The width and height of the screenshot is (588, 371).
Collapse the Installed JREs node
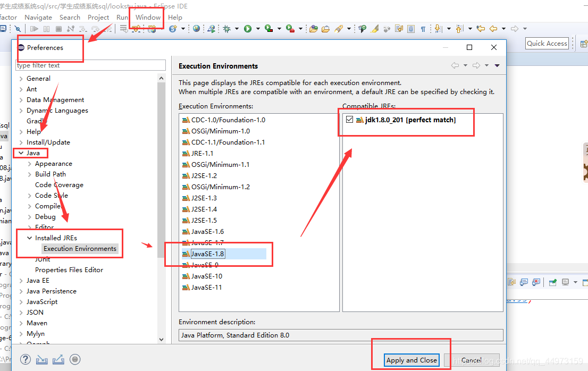point(30,238)
